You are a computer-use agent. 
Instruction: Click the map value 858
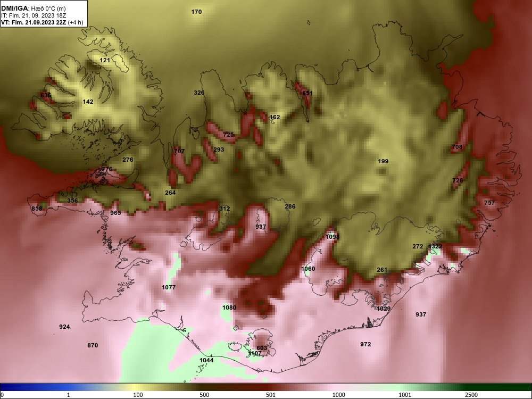coord(37,209)
